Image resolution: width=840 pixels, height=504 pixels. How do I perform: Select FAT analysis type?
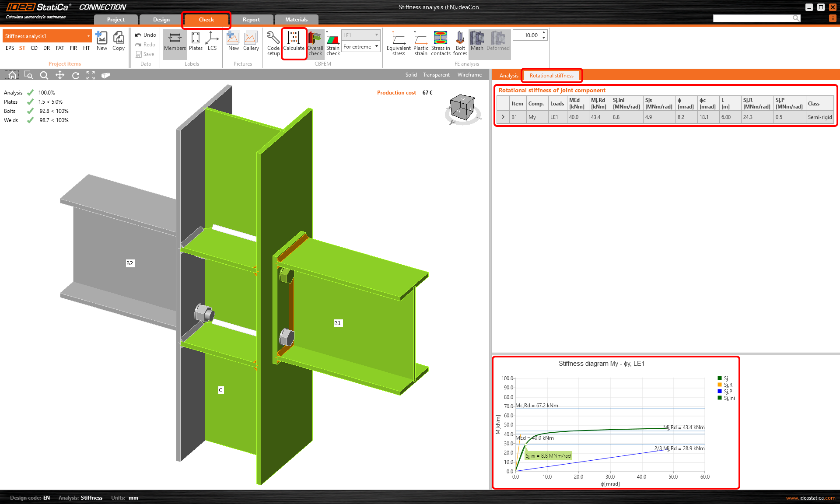click(60, 48)
